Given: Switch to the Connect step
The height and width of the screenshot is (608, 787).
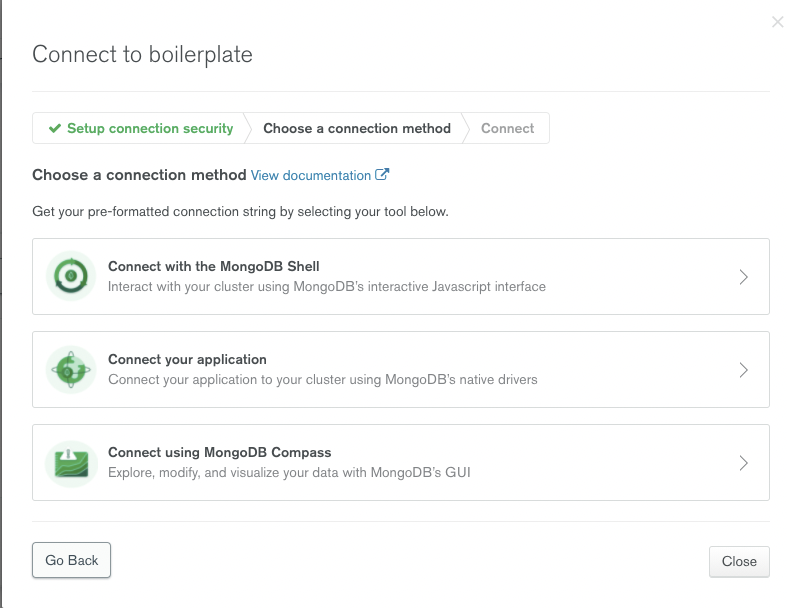Looking at the screenshot, I should pyautogui.click(x=507, y=129).
